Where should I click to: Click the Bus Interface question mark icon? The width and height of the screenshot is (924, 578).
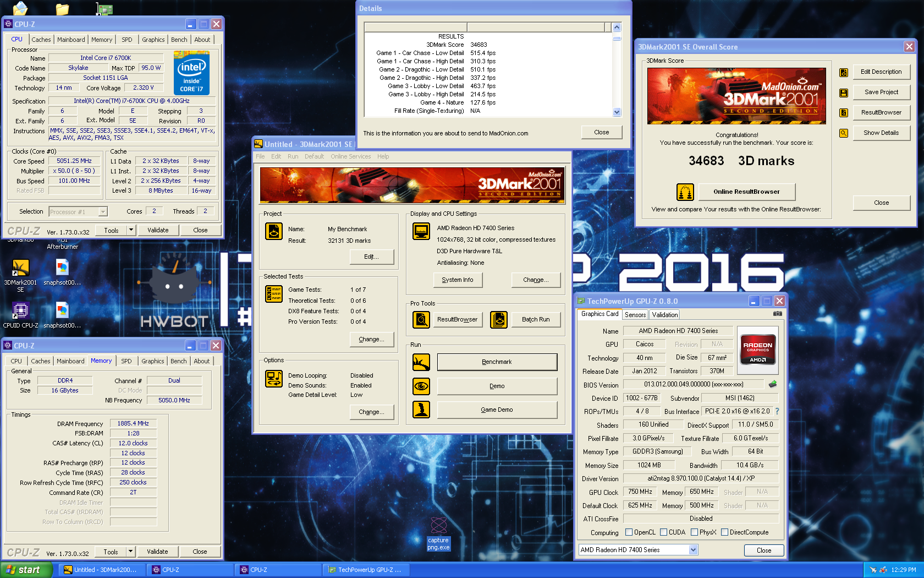777,411
